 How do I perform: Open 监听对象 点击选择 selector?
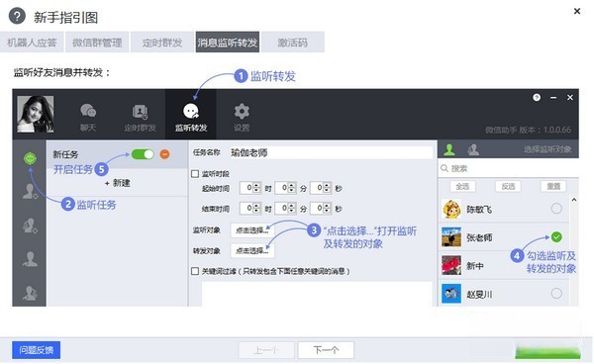coord(251,230)
